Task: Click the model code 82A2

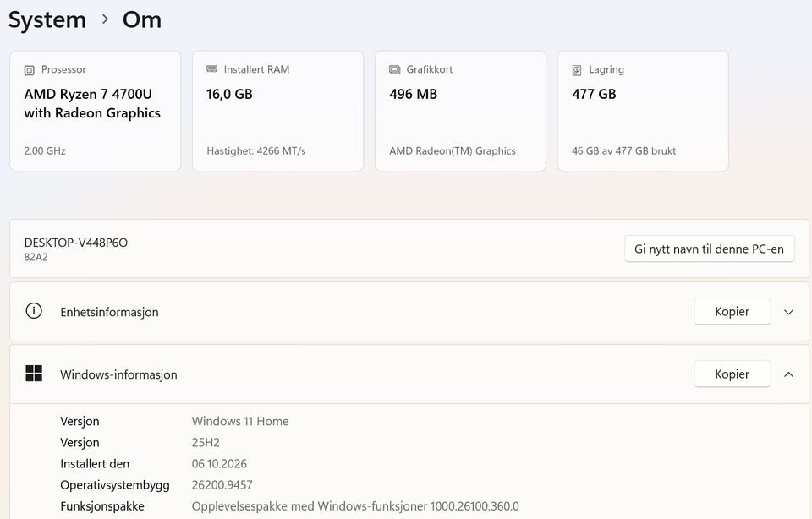Action: [36, 257]
